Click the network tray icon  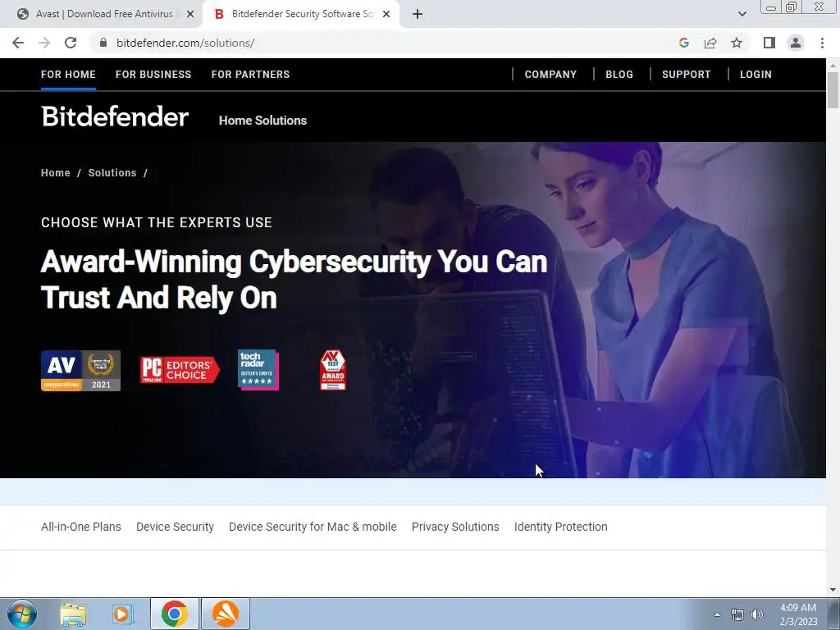737,614
